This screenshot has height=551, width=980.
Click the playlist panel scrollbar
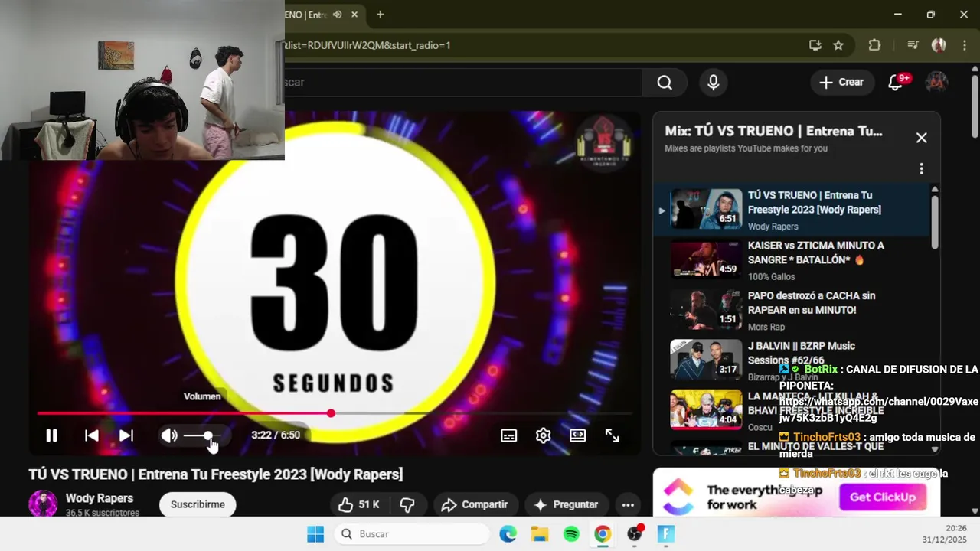coord(935,222)
